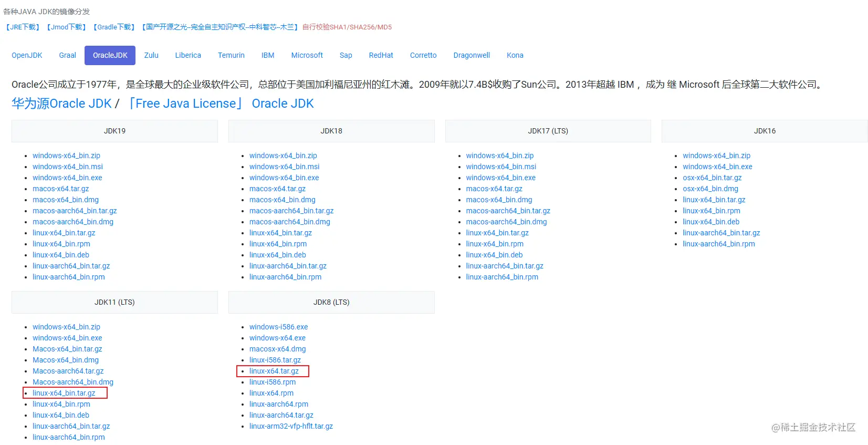Download JDK17 macos-aarch64_bin.dmg
Screen dimensions: 868x445
coord(507,222)
